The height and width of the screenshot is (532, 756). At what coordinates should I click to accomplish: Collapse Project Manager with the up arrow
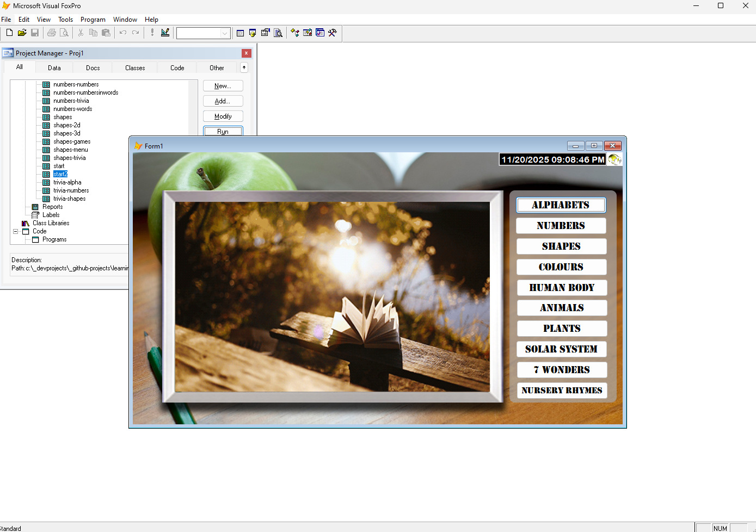(244, 67)
